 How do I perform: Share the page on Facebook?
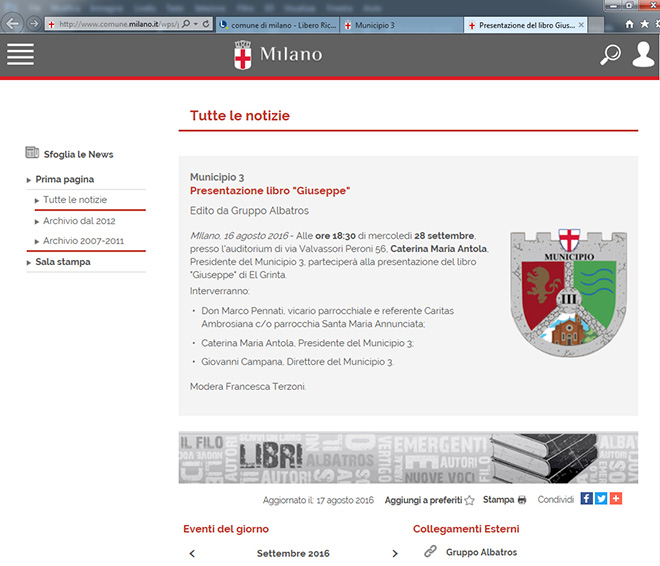coord(587,499)
